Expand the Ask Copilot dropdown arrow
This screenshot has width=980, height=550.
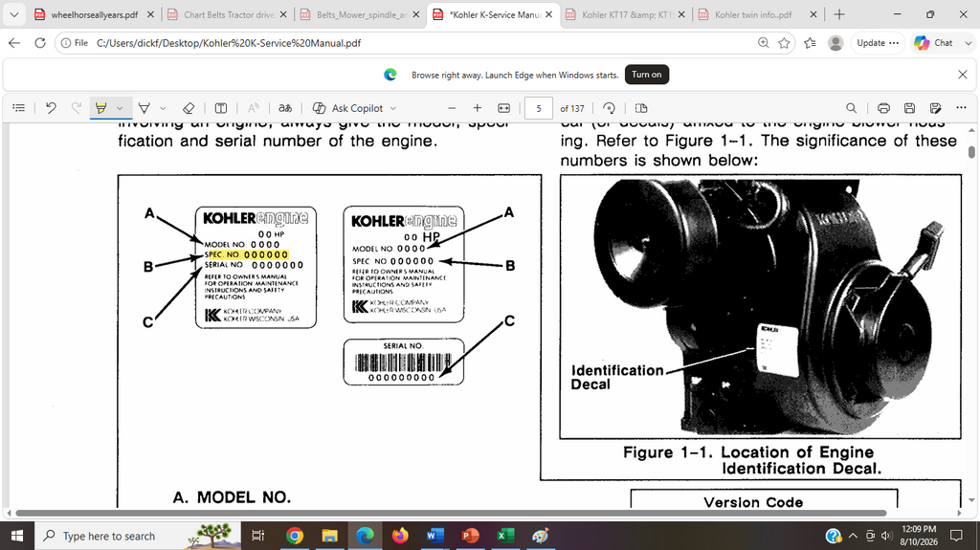click(393, 108)
